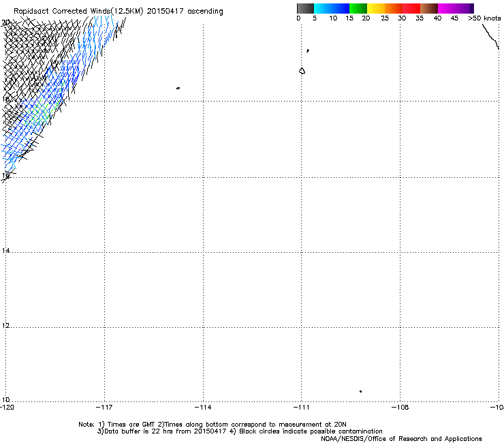Click the red 30-35 knots color band

[x=411, y=8]
